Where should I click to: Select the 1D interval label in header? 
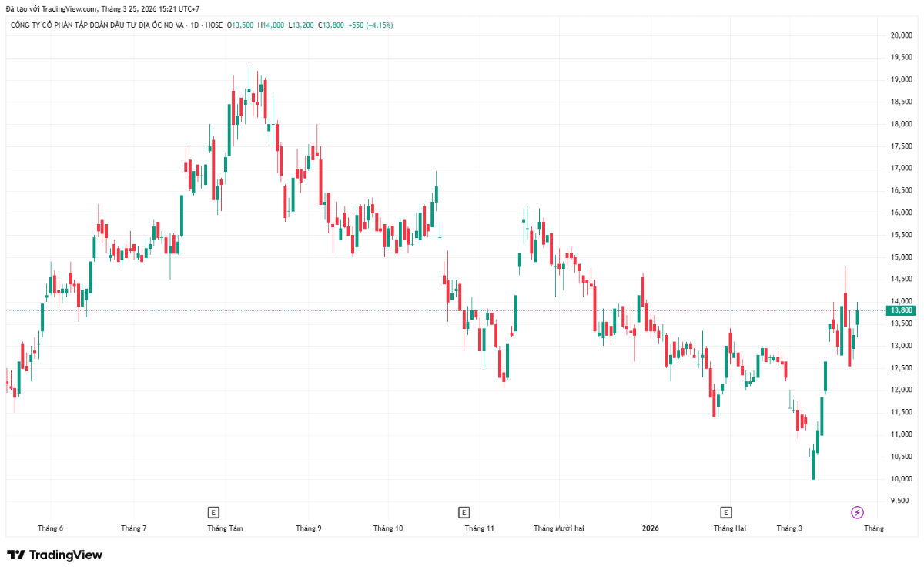point(195,25)
